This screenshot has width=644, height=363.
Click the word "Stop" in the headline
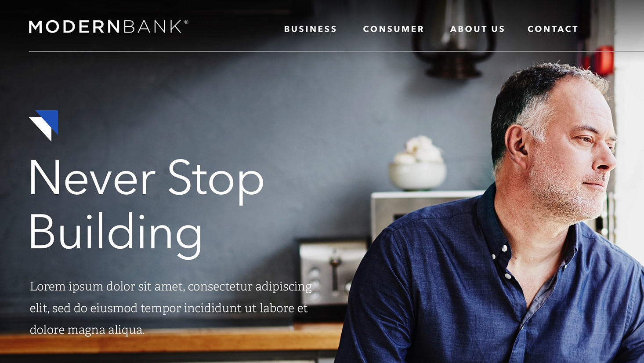tap(216, 181)
